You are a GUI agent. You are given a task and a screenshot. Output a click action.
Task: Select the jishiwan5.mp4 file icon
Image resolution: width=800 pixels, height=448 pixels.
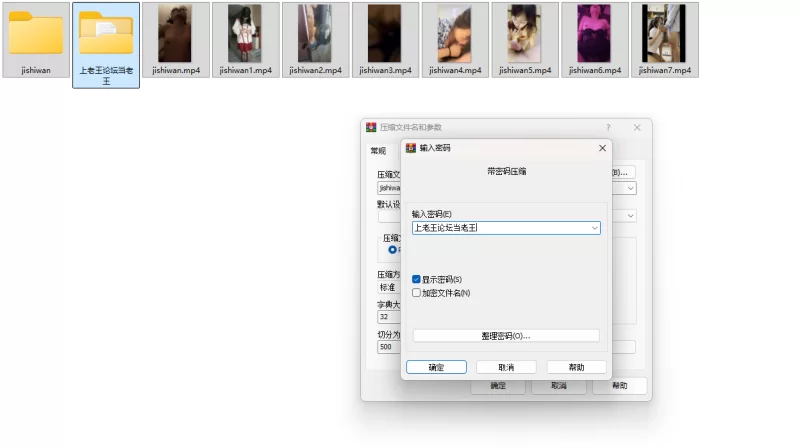click(x=525, y=33)
